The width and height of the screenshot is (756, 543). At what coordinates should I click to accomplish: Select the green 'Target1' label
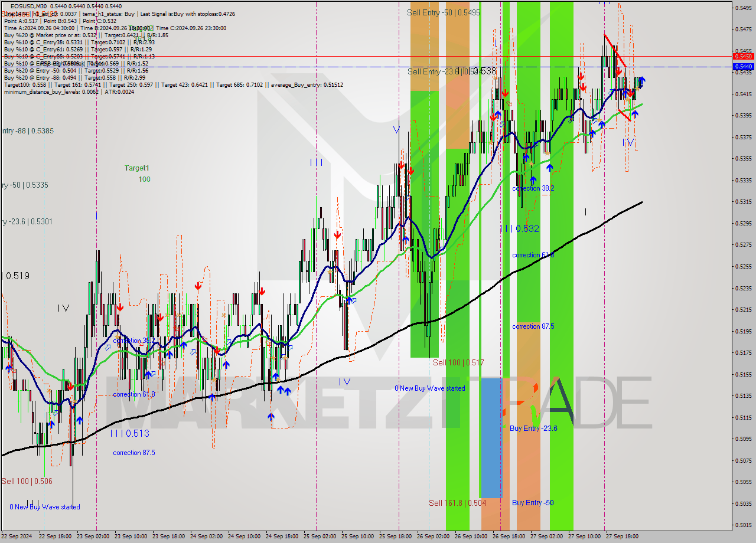point(137,168)
